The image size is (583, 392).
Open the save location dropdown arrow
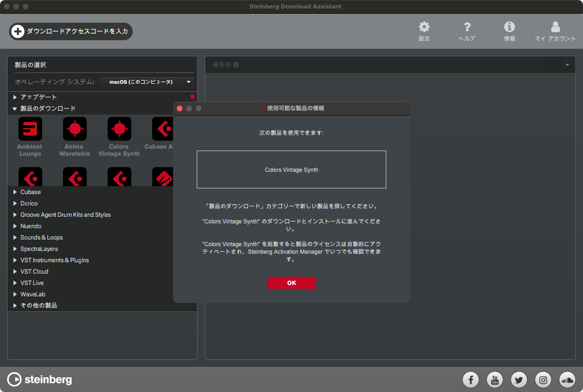(567, 65)
